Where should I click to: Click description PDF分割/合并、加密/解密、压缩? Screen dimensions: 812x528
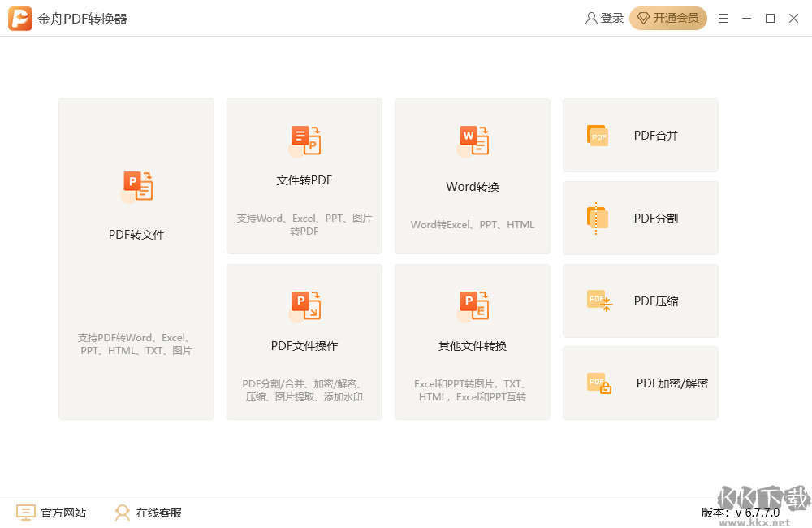[x=304, y=390]
